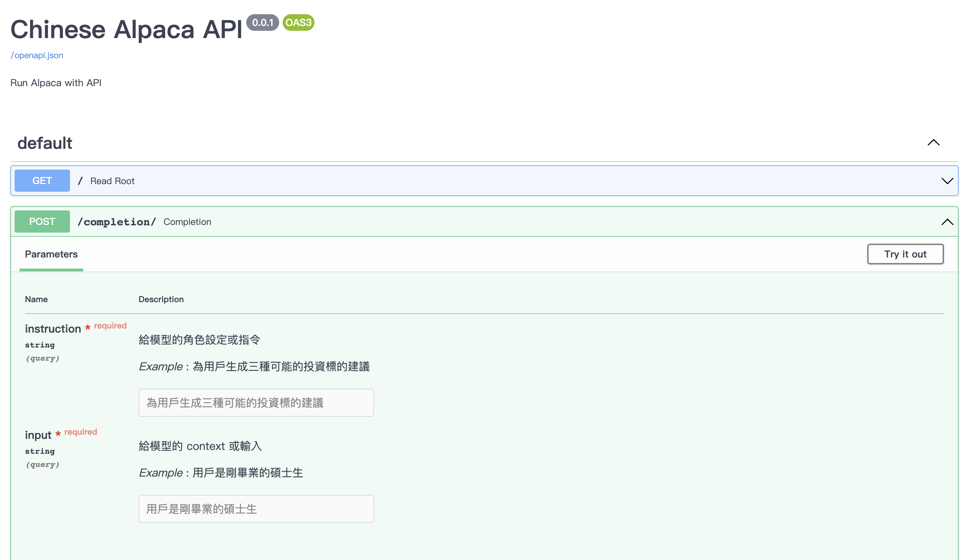
Task: Click the input parameter name
Action: pyautogui.click(x=38, y=435)
